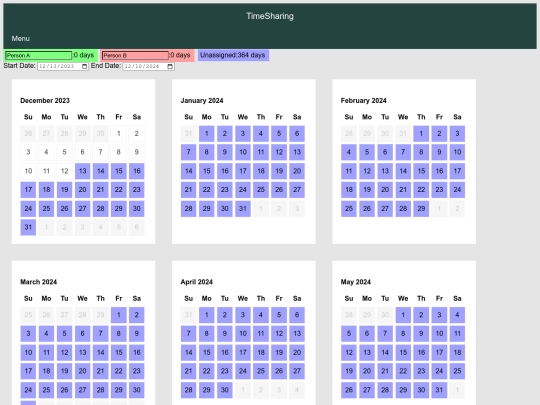Click January 13 in January 2024

point(297,152)
